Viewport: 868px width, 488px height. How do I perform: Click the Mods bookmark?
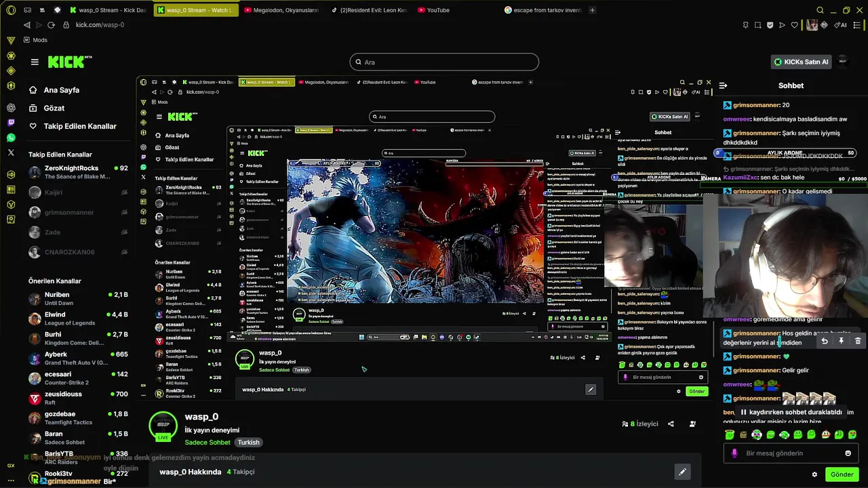pyautogui.click(x=35, y=40)
